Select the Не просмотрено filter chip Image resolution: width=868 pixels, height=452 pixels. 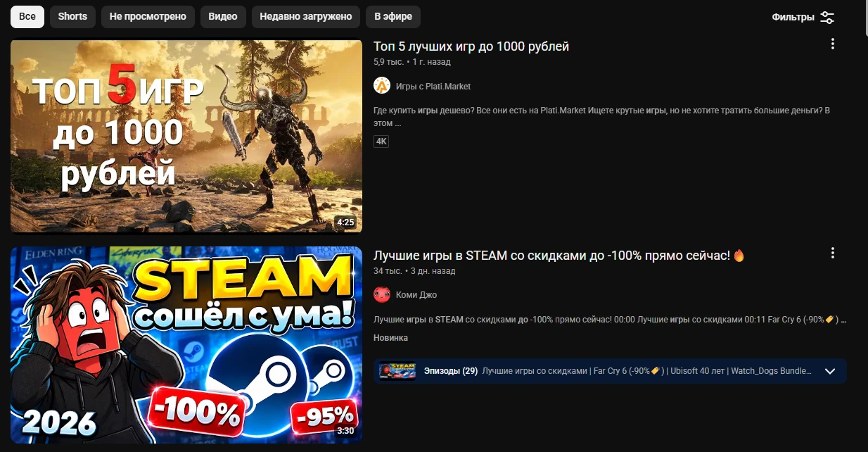click(x=148, y=17)
